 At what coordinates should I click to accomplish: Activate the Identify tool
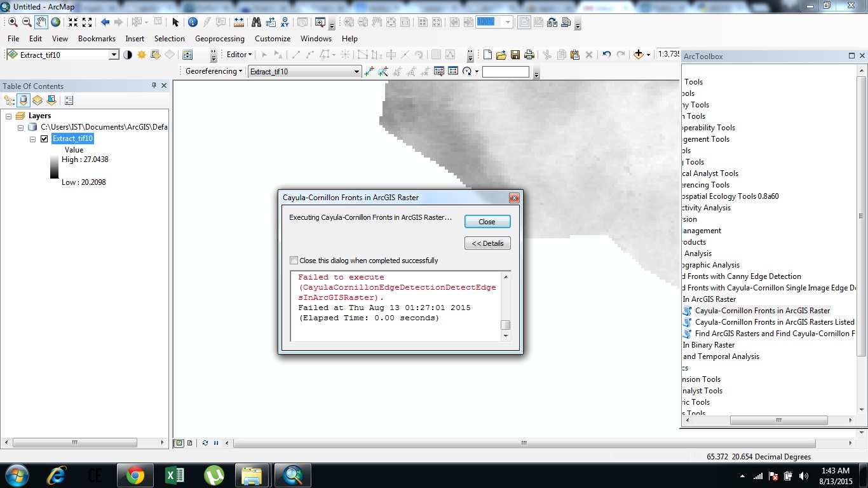(193, 22)
